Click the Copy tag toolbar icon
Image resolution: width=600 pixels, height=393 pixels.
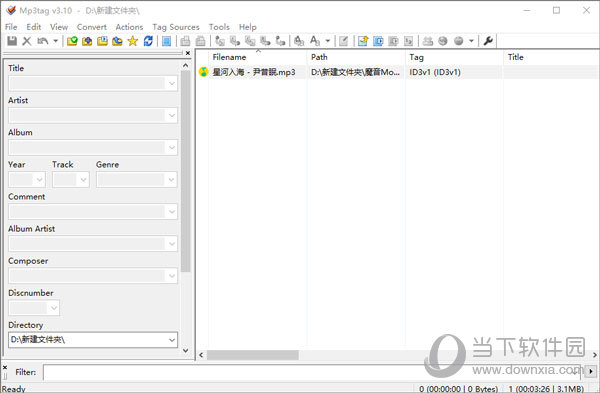185,41
